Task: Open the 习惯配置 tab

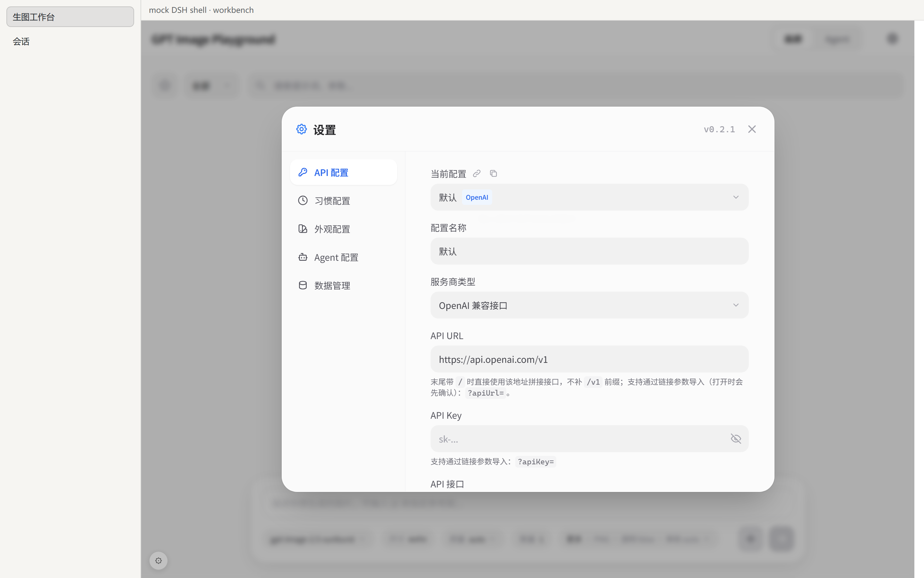Action: (x=343, y=201)
